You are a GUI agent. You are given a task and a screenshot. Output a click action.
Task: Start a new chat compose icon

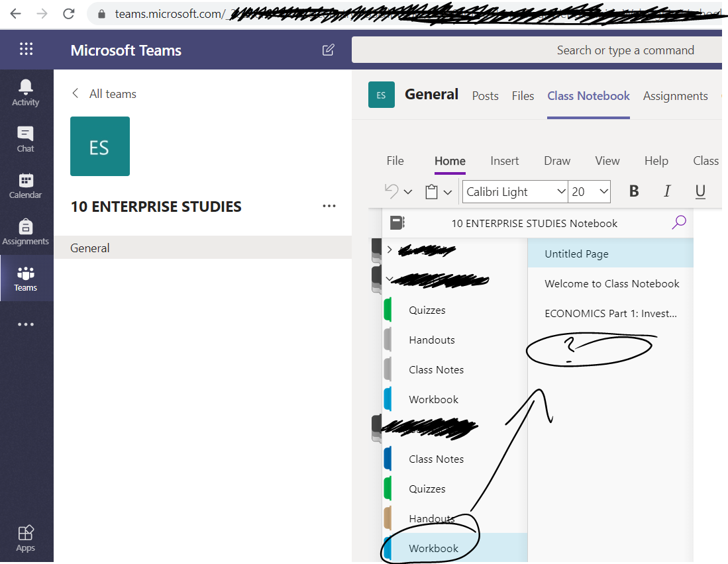[329, 50]
